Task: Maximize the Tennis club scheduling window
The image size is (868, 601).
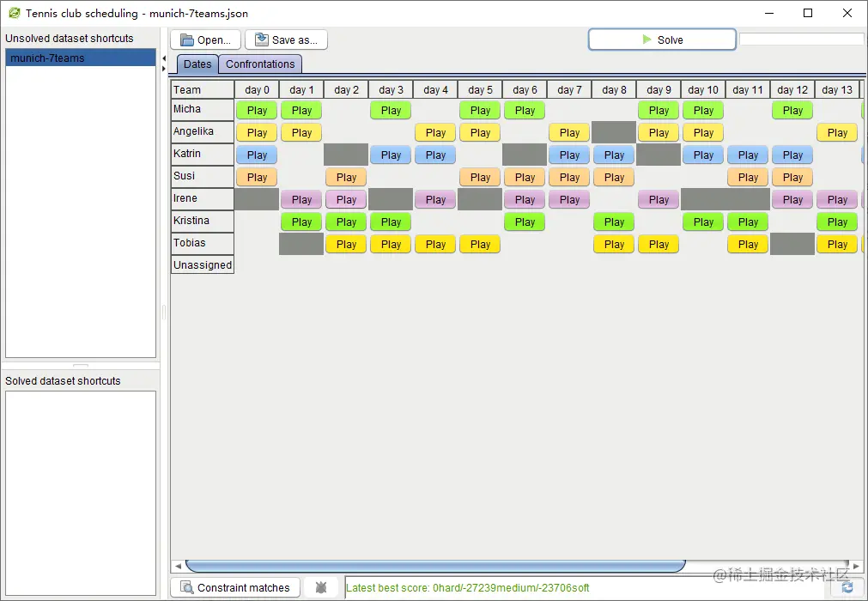Action: tap(808, 13)
